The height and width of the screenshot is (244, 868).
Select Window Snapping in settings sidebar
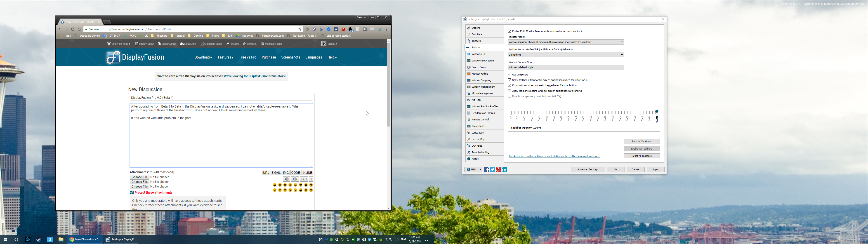[x=481, y=80]
